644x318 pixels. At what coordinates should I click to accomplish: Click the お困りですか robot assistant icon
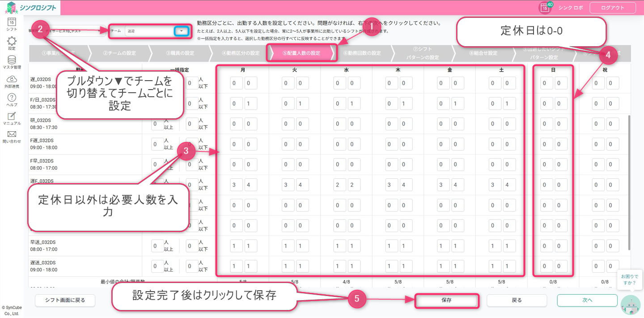coord(630,305)
